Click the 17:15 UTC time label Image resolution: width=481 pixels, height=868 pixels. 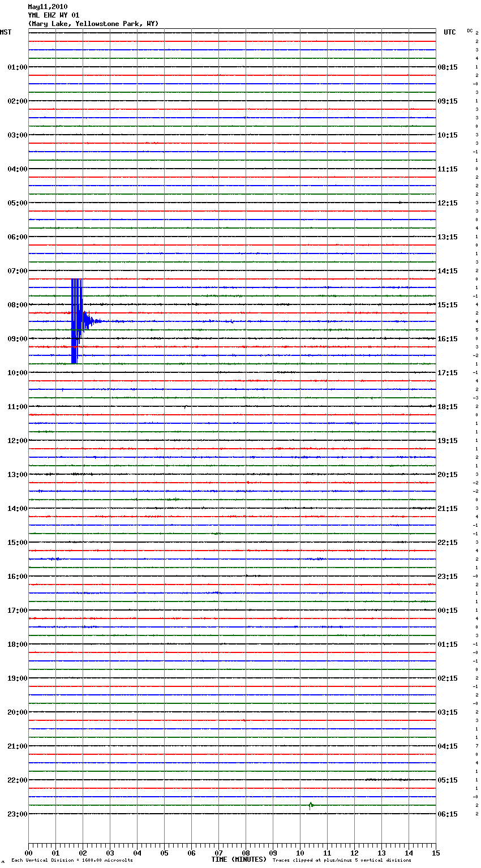(x=448, y=372)
